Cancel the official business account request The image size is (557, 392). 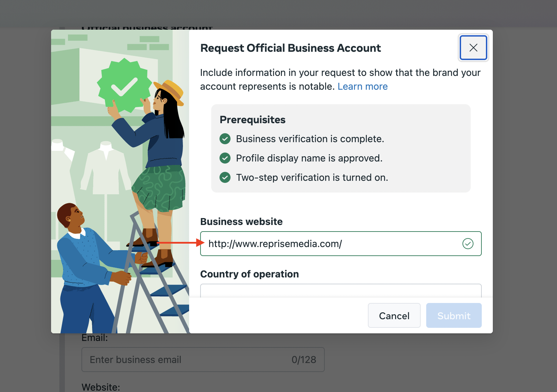pyautogui.click(x=394, y=315)
